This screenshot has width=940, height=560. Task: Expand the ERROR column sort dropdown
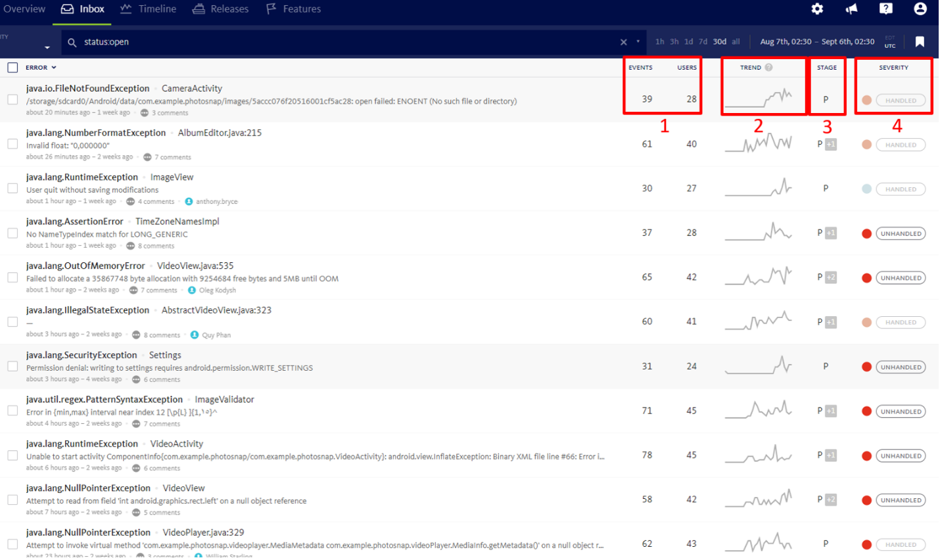point(54,68)
